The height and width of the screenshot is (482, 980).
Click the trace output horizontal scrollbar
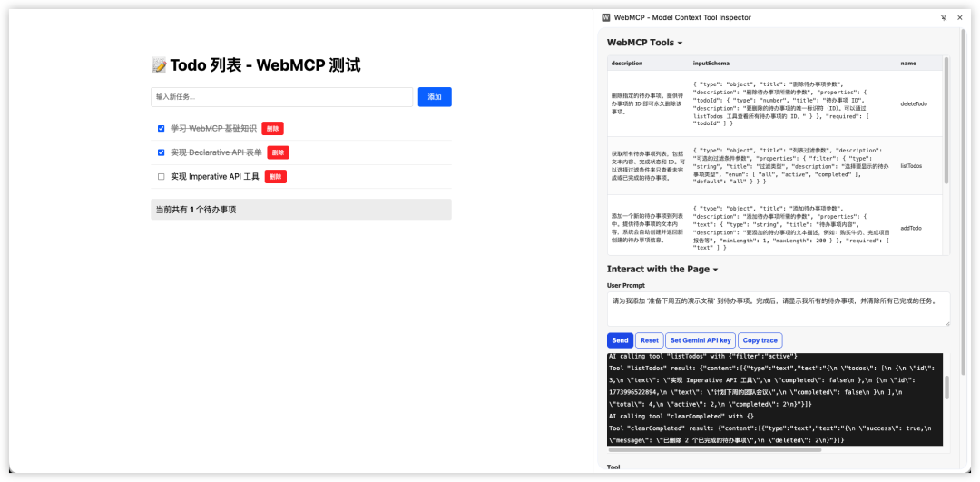tap(714, 449)
